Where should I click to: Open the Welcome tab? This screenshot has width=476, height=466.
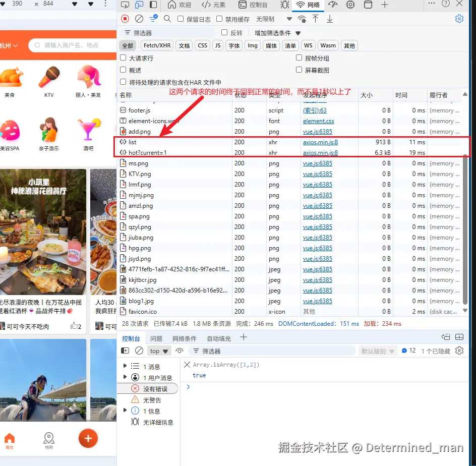(179, 5)
